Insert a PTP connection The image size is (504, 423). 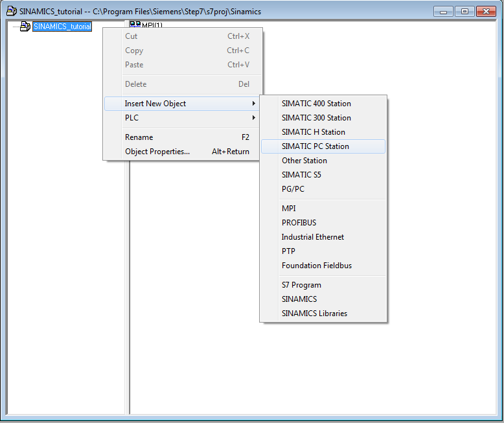(323, 251)
